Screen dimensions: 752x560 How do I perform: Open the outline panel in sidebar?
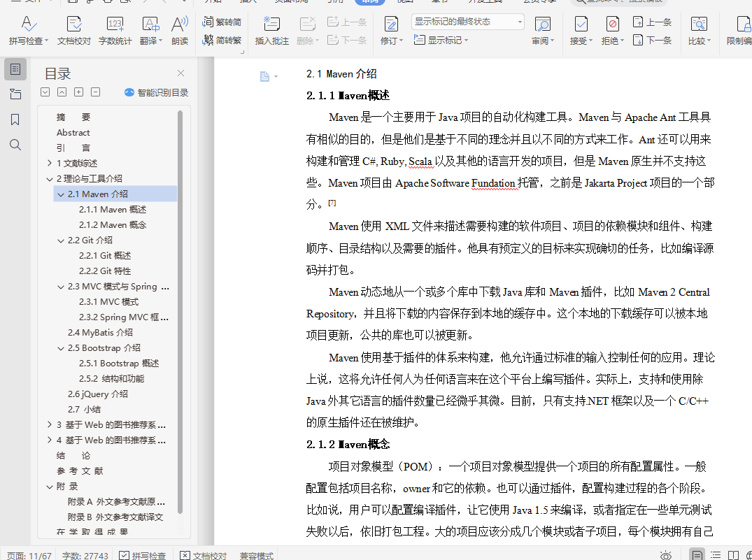[x=15, y=69]
